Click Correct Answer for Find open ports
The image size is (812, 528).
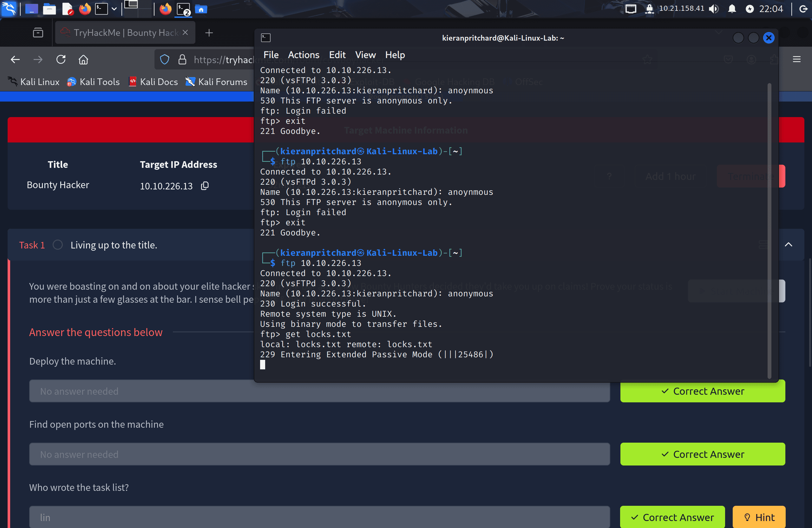pos(703,454)
